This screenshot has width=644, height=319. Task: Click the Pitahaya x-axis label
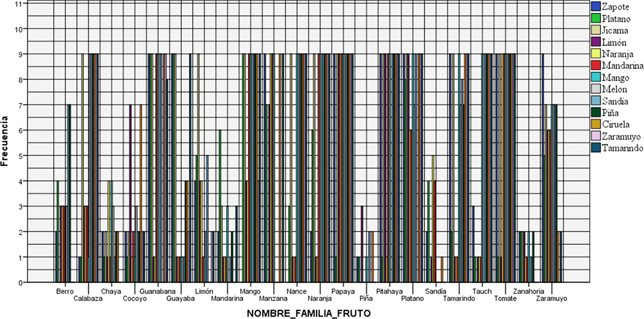click(389, 291)
